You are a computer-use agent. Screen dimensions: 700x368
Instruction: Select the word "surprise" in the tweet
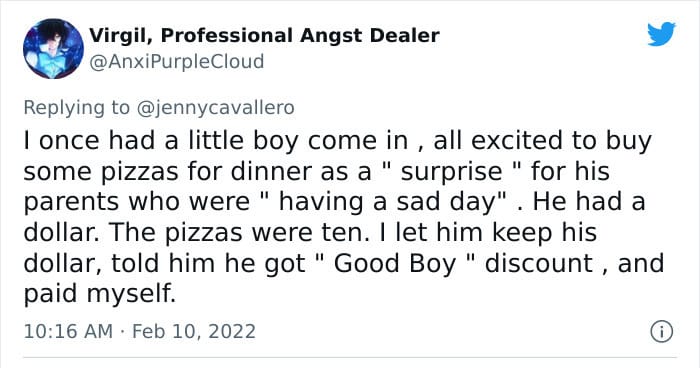tap(451, 171)
